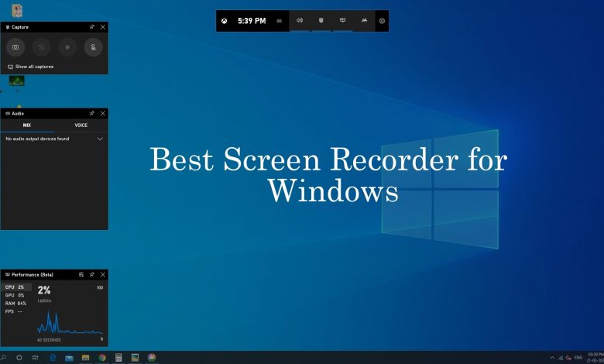Open the Photos app on the taskbar
Screen dimensions: 604x364
[x=135, y=358]
